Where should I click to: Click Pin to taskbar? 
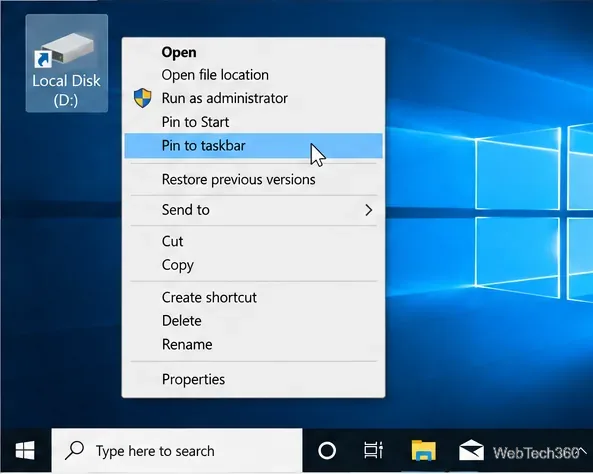[253, 146]
